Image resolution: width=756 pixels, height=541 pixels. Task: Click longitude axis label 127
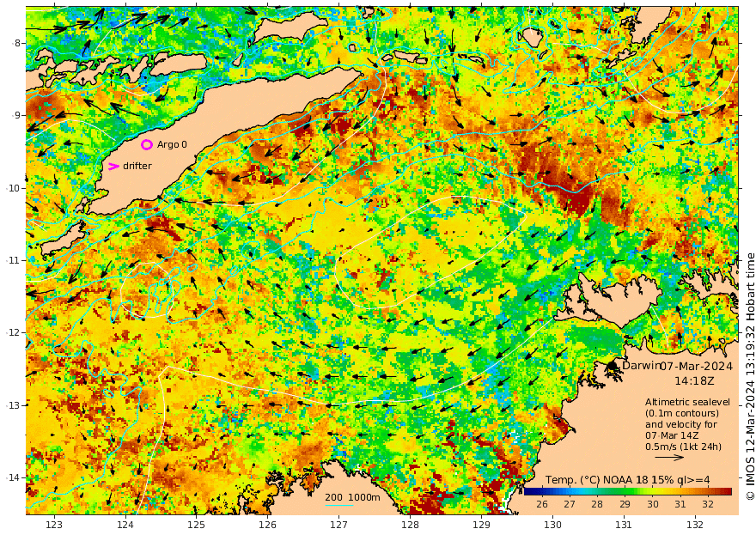[339, 525]
